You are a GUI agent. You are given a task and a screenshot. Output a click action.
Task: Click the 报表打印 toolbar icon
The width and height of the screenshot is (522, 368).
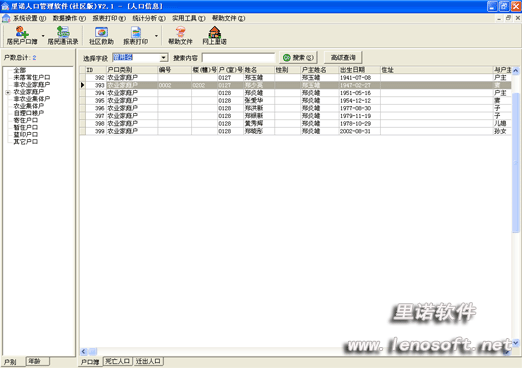(x=136, y=35)
